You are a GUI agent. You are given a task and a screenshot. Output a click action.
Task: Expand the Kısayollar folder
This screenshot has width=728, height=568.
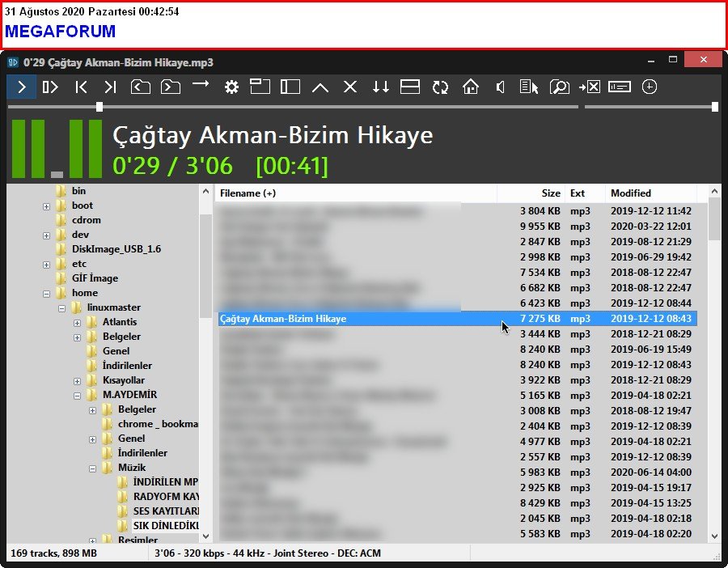click(77, 381)
